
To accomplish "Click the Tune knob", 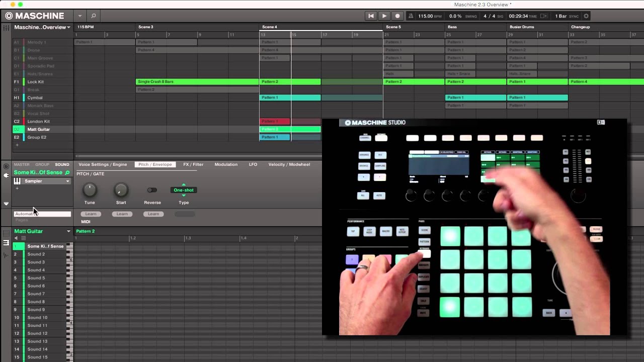I will pos(90,190).
